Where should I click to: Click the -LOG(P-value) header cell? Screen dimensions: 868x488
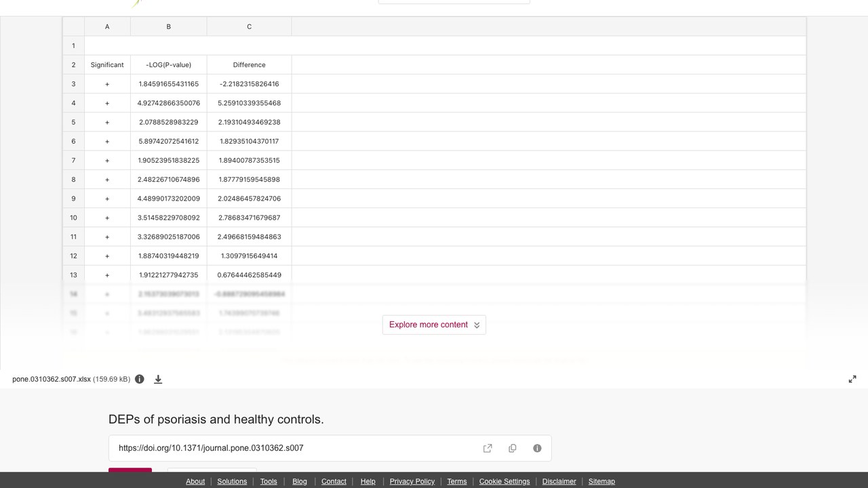click(x=169, y=65)
